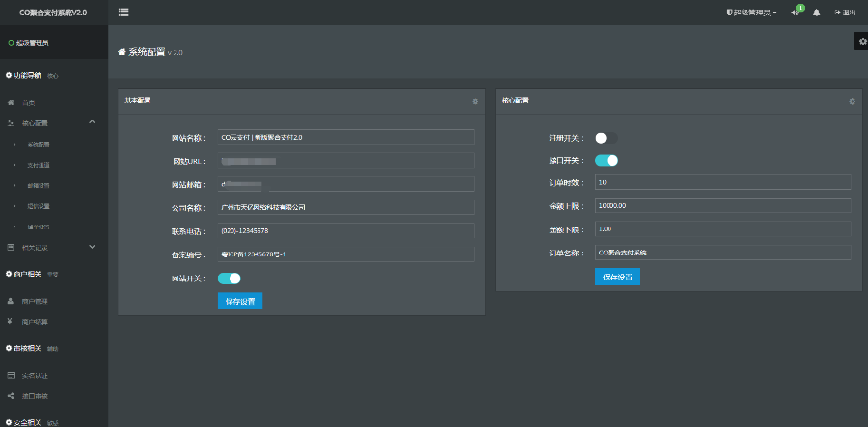Focus the 网站URL input field

coord(346,161)
